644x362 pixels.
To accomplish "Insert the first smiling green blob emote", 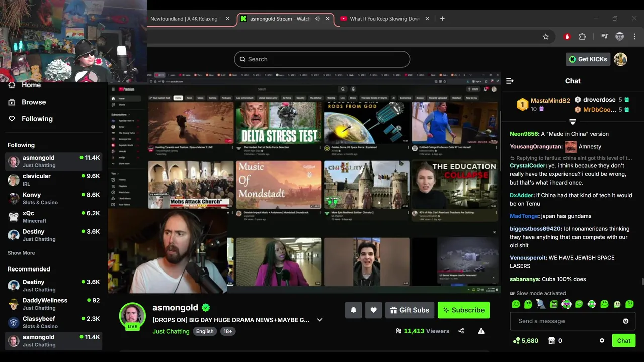I will point(516,304).
